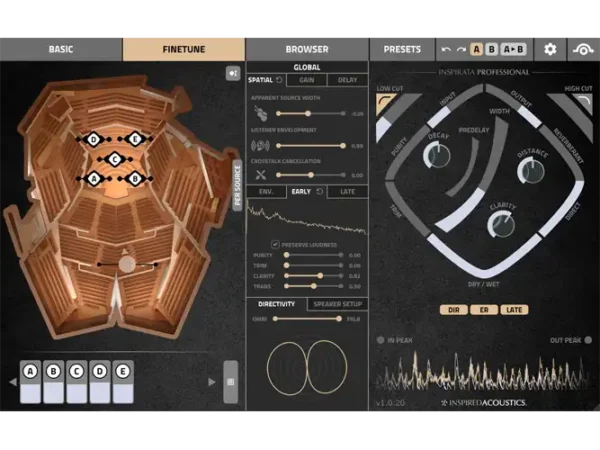Image resolution: width=600 pixels, height=450 pixels.
Task: Switch to the ENV. tab
Action: [266, 191]
